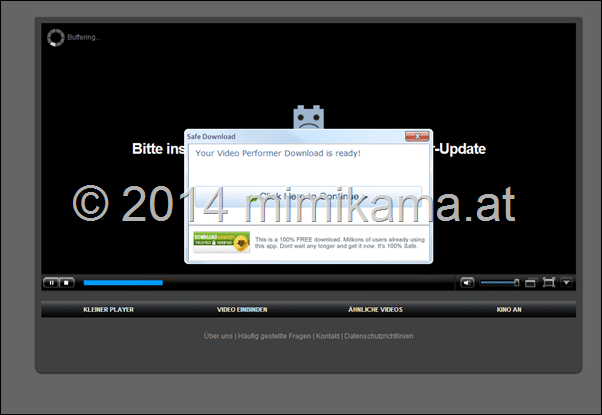Click 'Your Video Performer Download is ready!' text
The image size is (602, 415).
point(278,153)
